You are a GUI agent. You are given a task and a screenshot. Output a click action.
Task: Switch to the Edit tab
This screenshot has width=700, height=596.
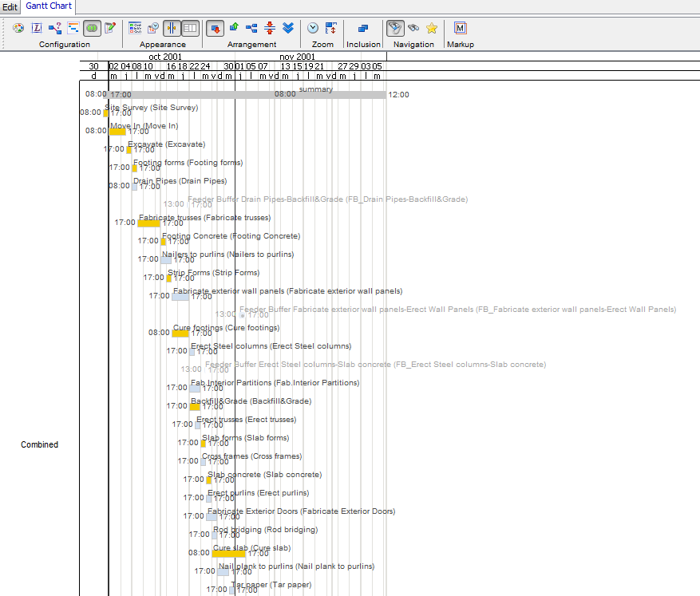coord(10,6)
